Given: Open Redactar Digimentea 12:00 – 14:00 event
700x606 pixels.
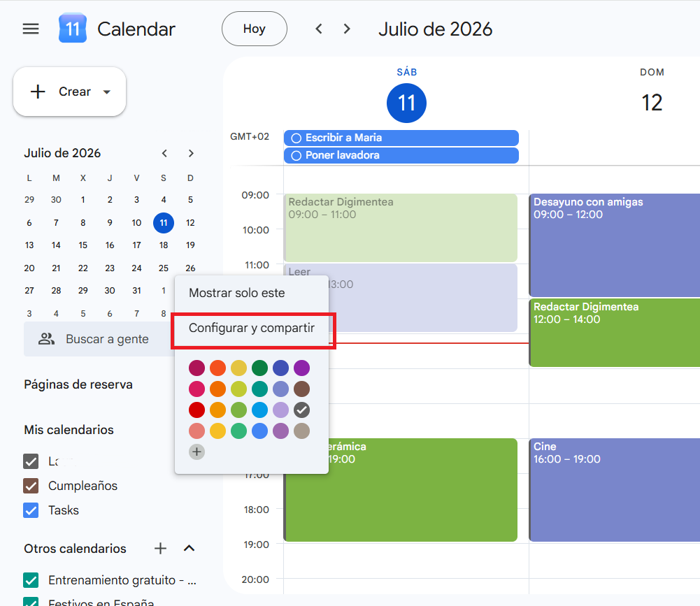Looking at the screenshot, I should pos(614,333).
